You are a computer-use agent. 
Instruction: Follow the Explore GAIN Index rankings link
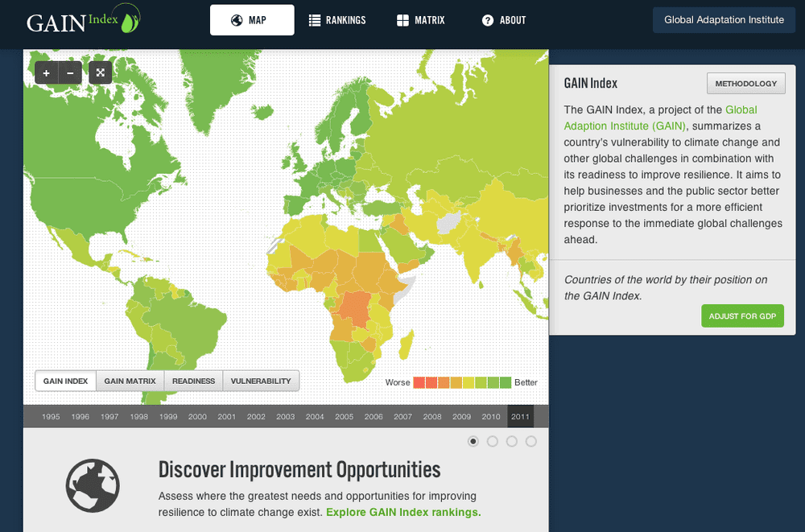coord(403,512)
